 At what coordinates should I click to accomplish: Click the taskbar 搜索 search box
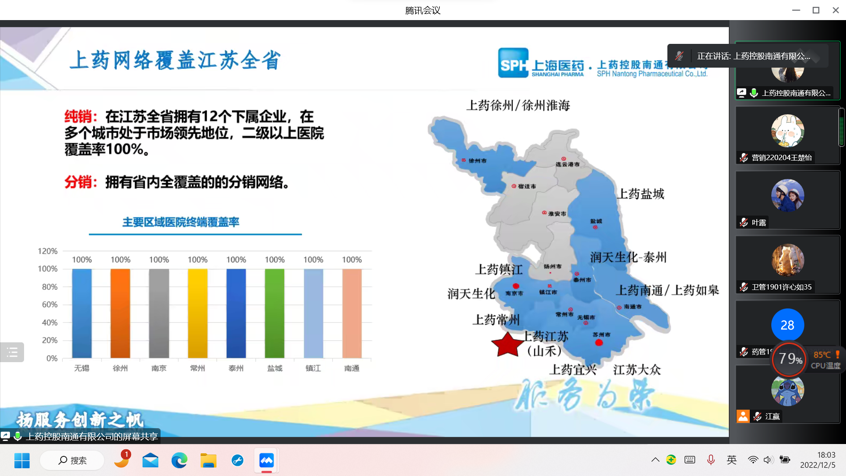tap(72, 460)
